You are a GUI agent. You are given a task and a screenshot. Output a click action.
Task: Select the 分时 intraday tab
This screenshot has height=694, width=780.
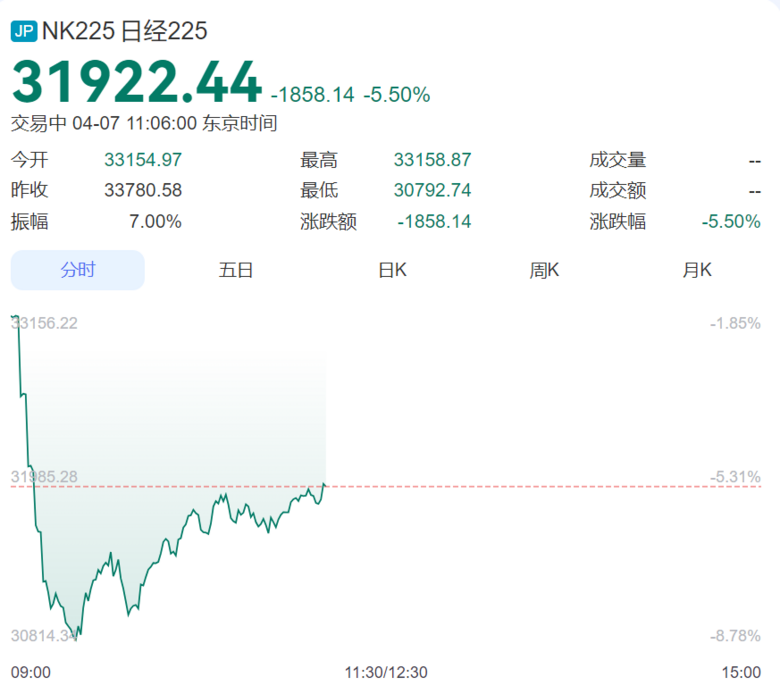coord(78,270)
